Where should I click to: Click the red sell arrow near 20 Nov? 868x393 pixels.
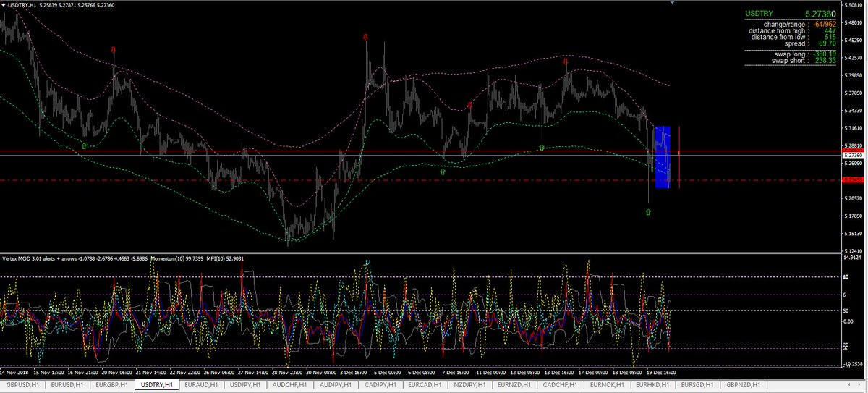pyautogui.click(x=114, y=50)
